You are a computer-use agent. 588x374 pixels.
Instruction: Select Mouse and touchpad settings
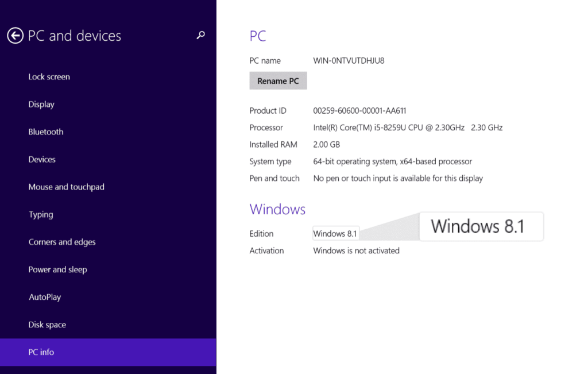click(x=66, y=187)
